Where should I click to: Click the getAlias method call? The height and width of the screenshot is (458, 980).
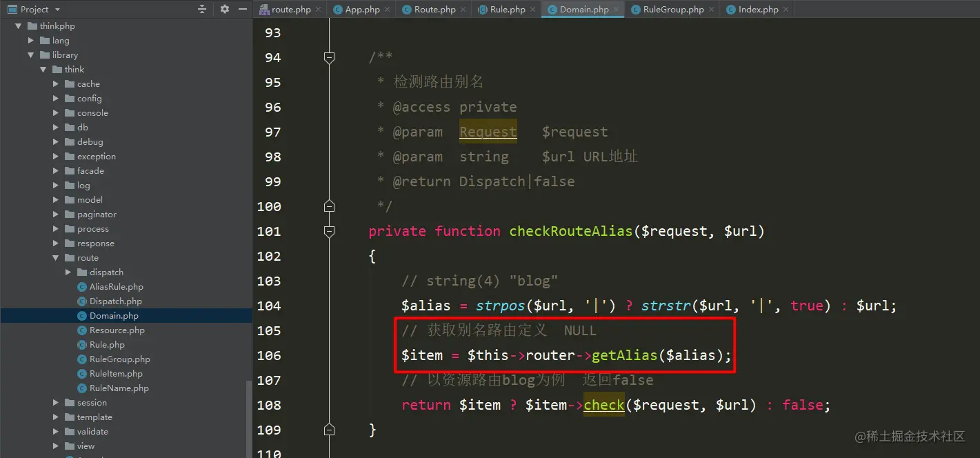tap(625, 355)
